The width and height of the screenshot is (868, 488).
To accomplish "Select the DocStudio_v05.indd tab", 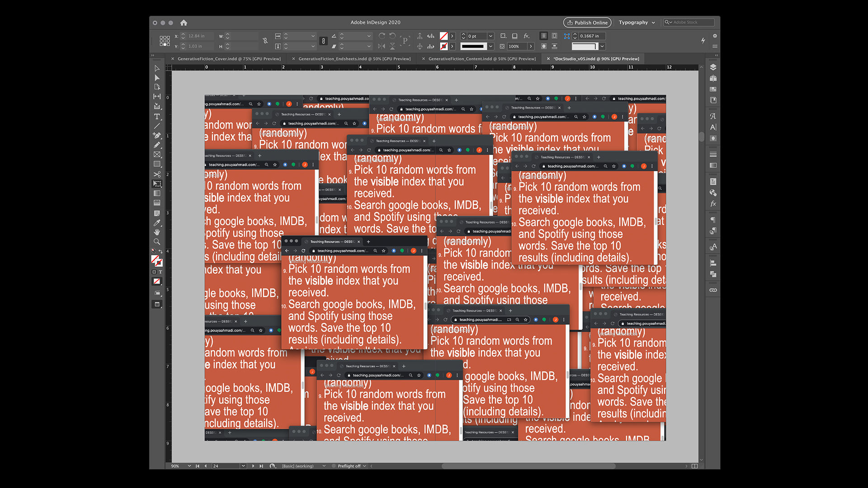I will pyautogui.click(x=596, y=59).
